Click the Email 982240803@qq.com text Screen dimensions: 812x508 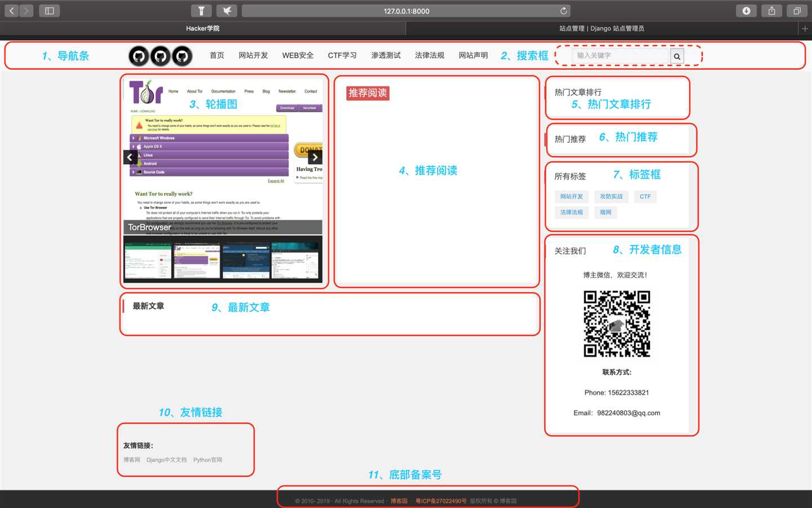tap(617, 413)
